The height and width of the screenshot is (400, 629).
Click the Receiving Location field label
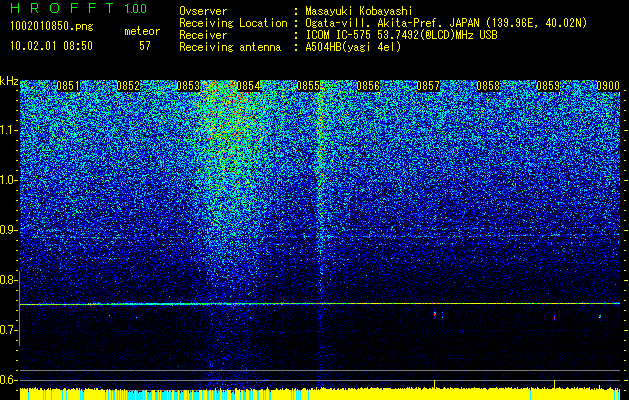[233, 23]
